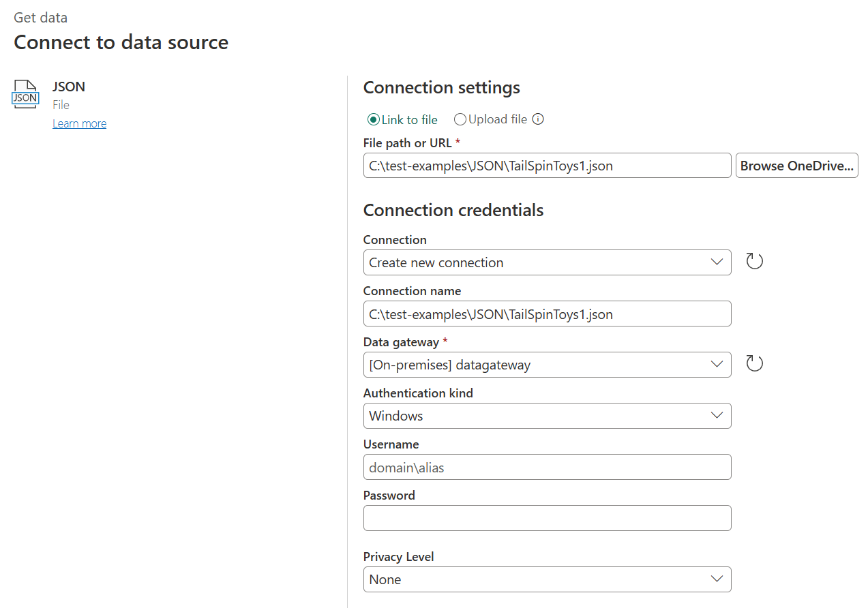This screenshot has height=608, width=868.
Task: Click the Upload file info icon
Action: tap(538, 119)
